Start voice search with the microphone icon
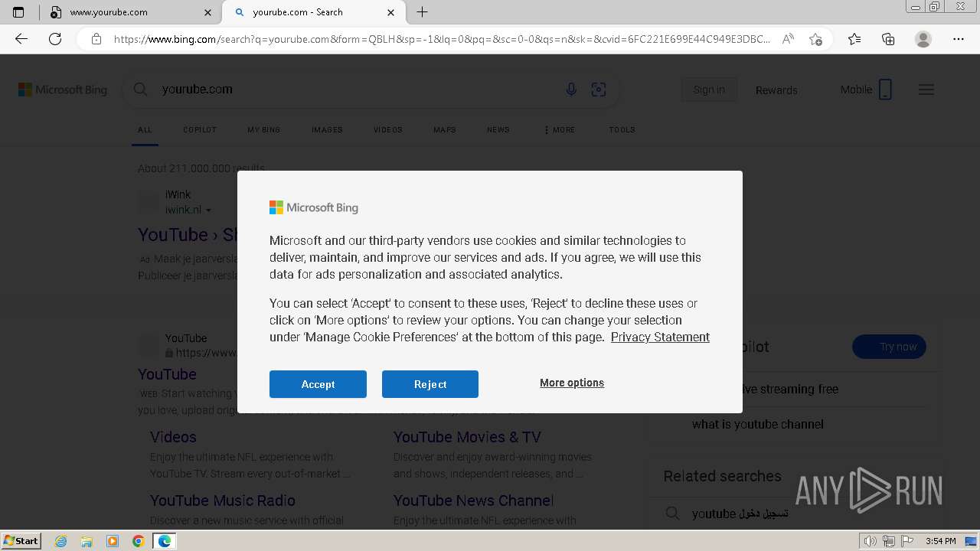The image size is (980, 551). [571, 90]
